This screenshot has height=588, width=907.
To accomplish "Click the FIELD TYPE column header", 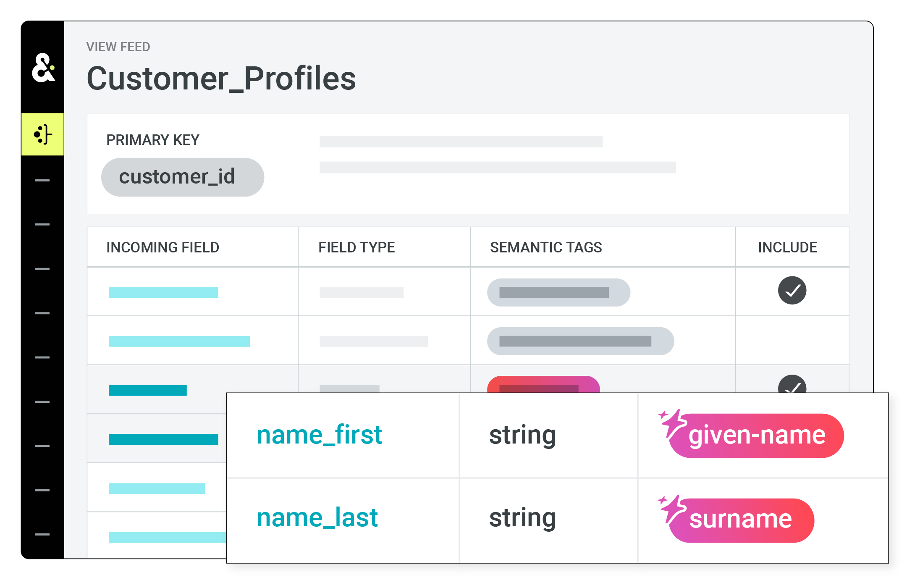I will [x=357, y=247].
